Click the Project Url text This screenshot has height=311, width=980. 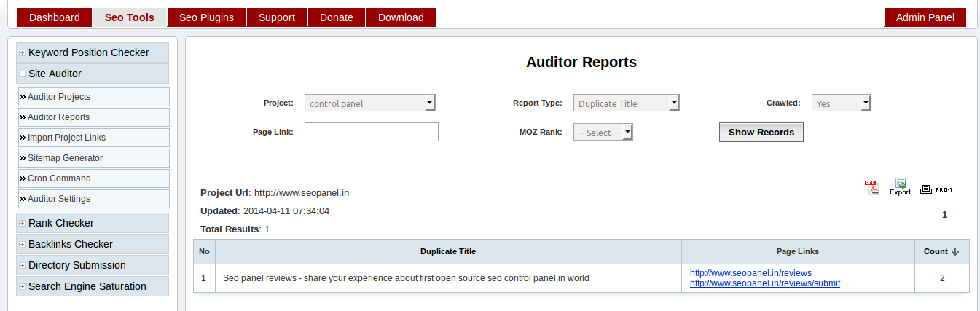(275, 193)
